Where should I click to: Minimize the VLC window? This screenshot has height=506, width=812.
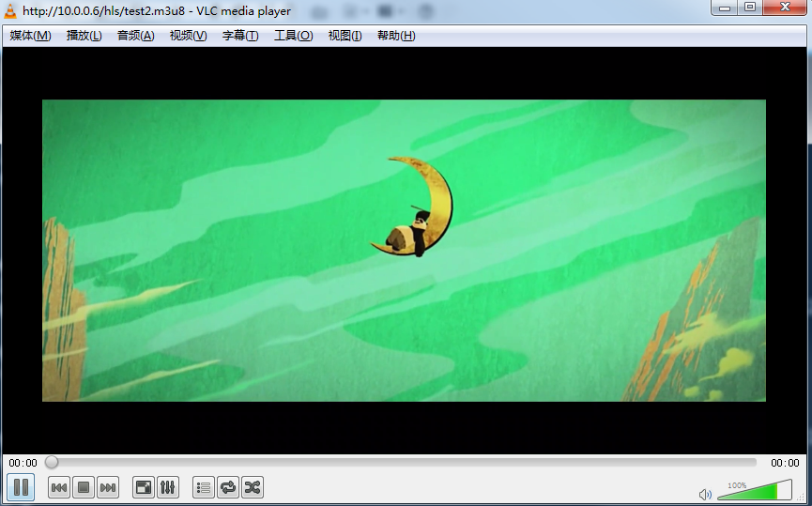click(725, 8)
